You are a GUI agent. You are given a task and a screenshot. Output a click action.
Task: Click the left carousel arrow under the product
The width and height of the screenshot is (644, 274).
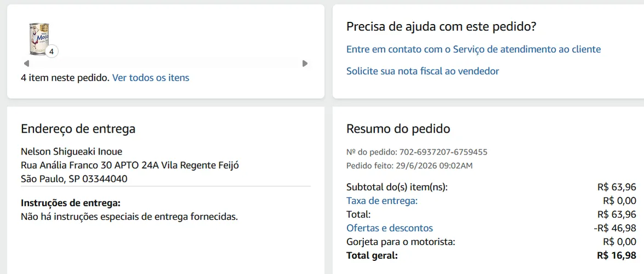tap(26, 63)
